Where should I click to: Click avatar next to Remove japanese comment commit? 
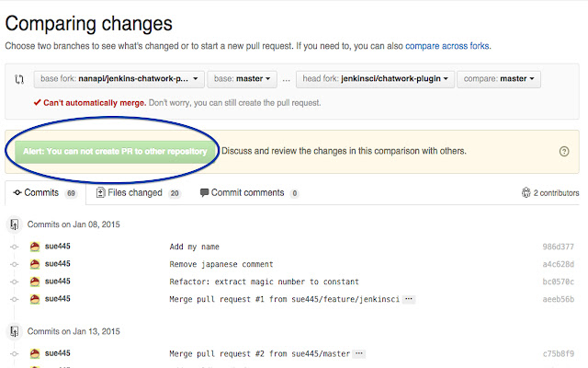pyautogui.click(x=35, y=264)
